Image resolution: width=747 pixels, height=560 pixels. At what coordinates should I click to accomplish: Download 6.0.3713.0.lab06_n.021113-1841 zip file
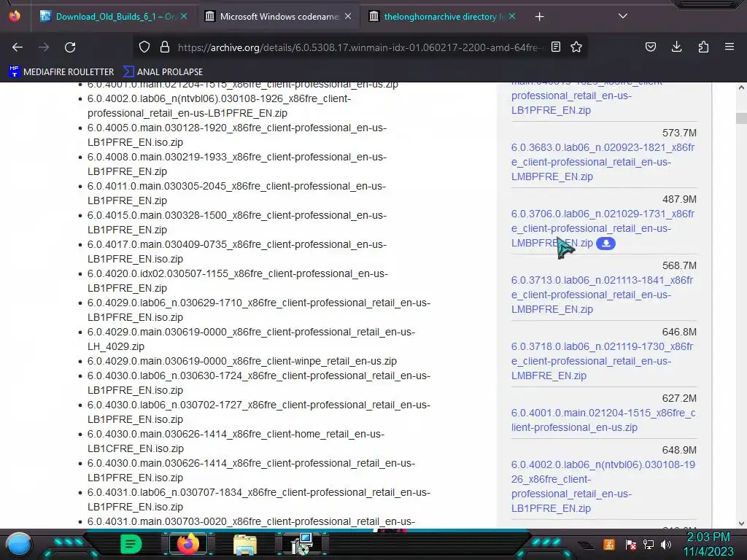602,295
